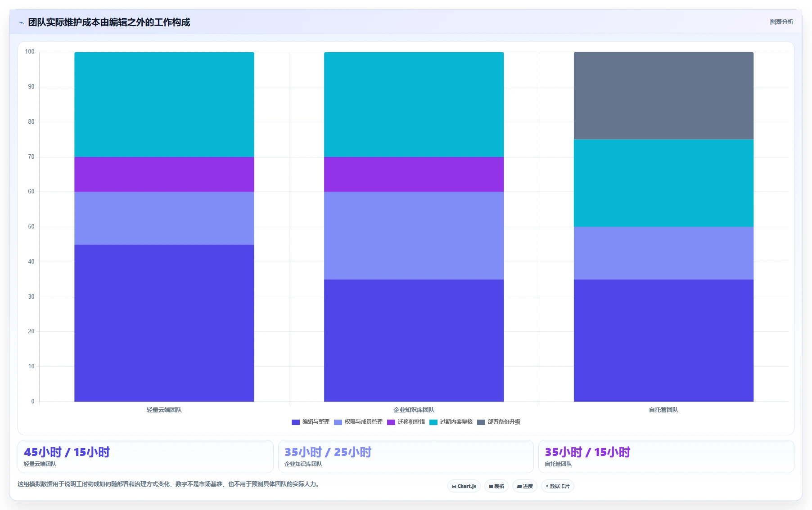Screen dimensions: 812x510
Task: Open the 45小时 / 15小时 stat card
Action: coord(145,456)
